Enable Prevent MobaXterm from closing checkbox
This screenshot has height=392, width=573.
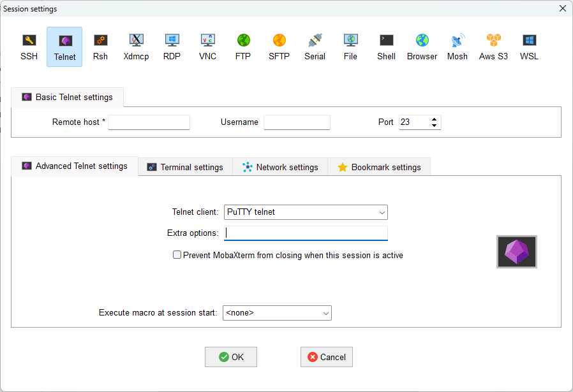tap(177, 255)
